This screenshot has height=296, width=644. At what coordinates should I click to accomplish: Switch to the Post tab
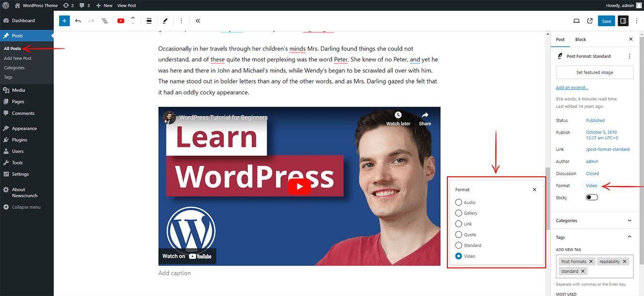[x=560, y=39]
